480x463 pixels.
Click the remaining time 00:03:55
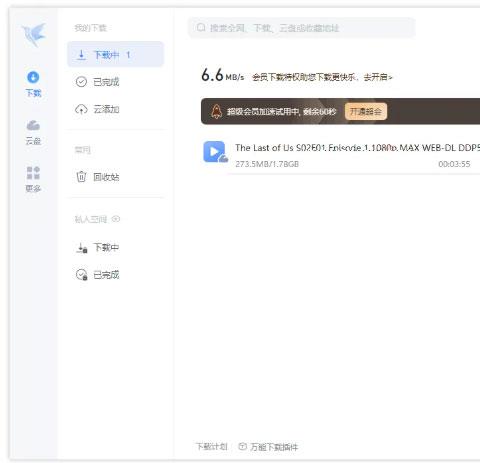(454, 164)
